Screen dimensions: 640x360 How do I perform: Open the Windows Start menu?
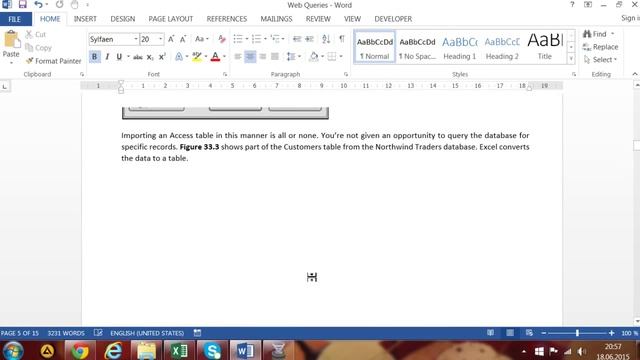(13, 351)
